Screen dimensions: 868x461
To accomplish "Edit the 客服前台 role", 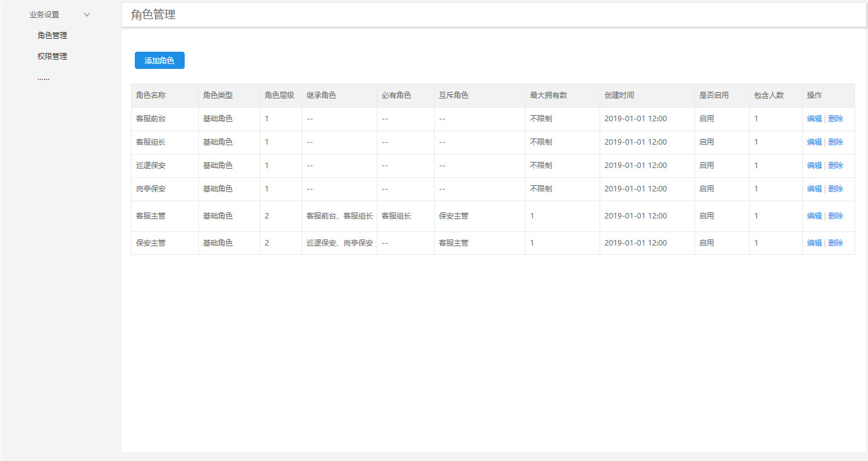I will coord(814,118).
